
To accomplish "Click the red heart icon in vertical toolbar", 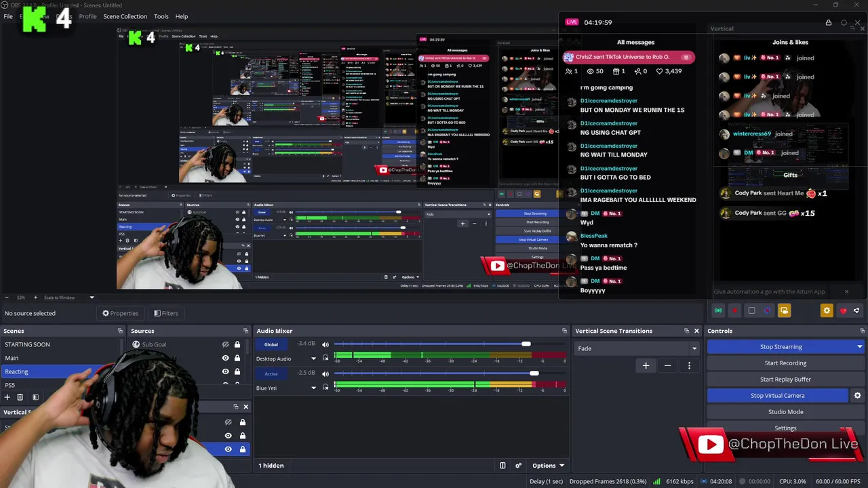I will pos(843,310).
